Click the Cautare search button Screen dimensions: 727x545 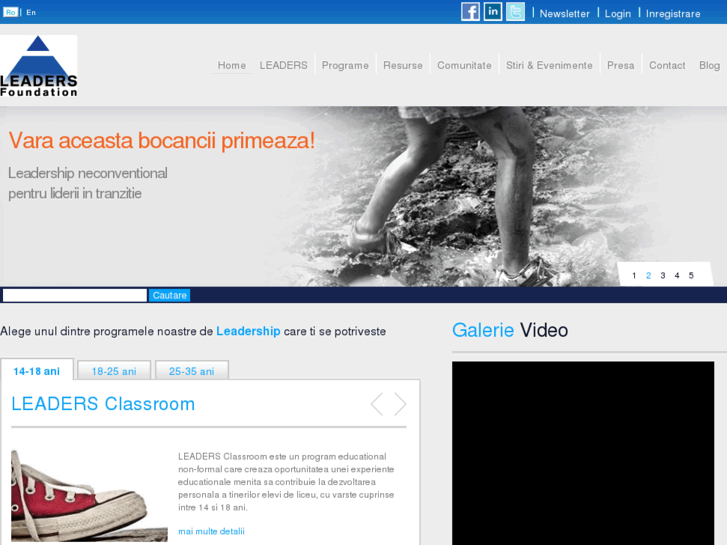point(169,295)
